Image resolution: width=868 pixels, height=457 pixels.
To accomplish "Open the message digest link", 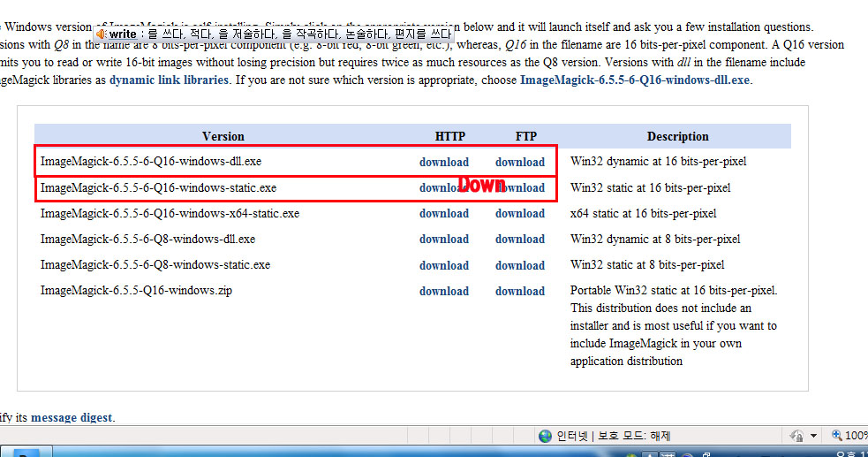I will click(72, 417).
